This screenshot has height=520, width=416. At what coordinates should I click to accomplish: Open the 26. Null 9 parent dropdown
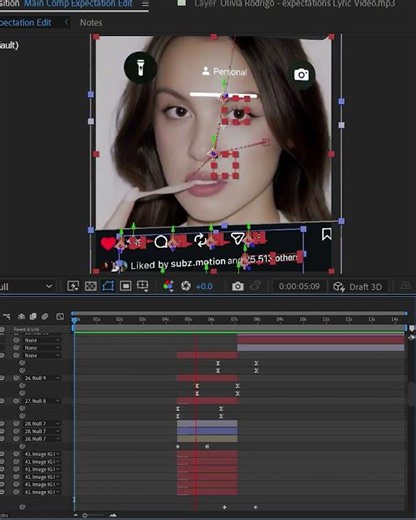tap(42, 378)
